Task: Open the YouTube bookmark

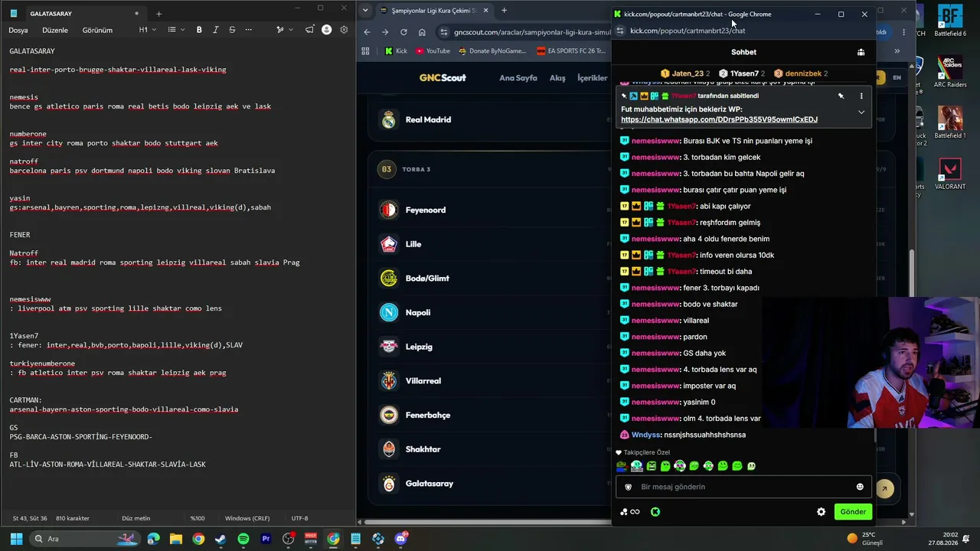Action: (x=433, y=51)
